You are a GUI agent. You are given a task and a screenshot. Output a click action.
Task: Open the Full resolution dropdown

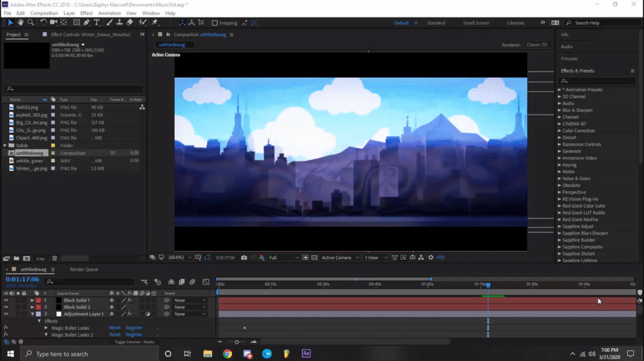pyautogui.click(x=283, y=258)
